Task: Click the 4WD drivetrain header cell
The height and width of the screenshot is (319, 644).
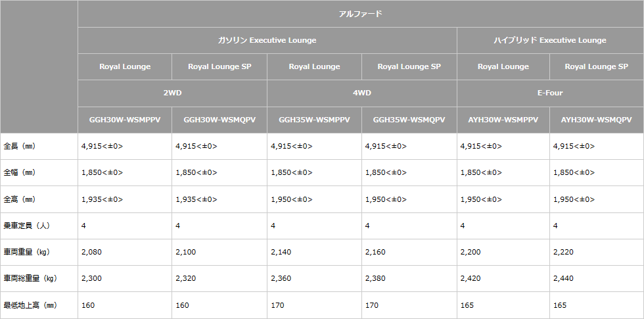Action: click(361, 93)
